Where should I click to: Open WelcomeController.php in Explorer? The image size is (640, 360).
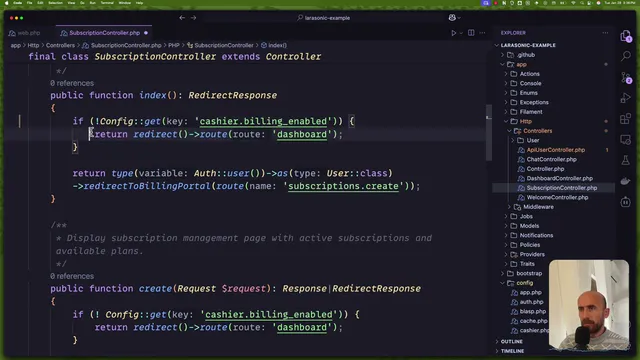[x=557, y=198]
